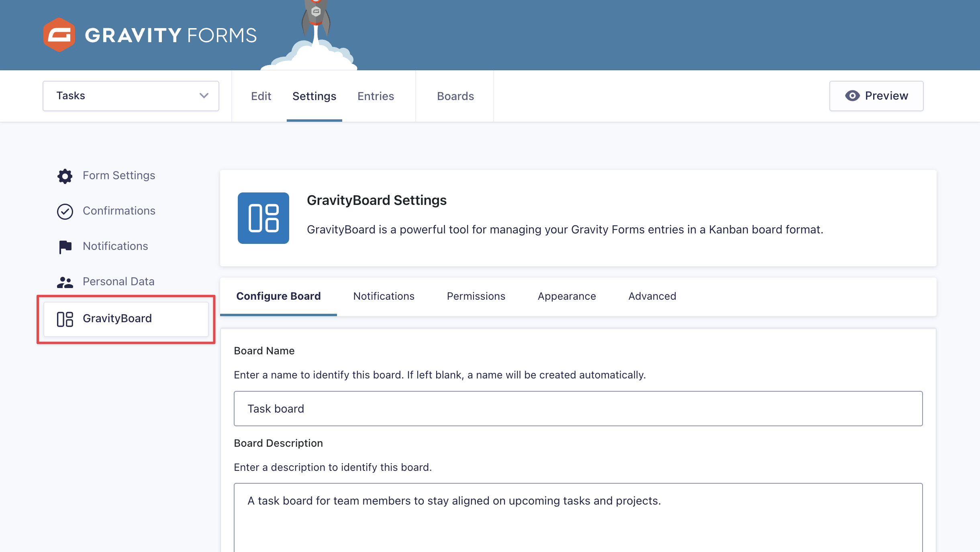Select the Settings tab in top navigation
Screen dimensions: 980x552
coord(314,96)
